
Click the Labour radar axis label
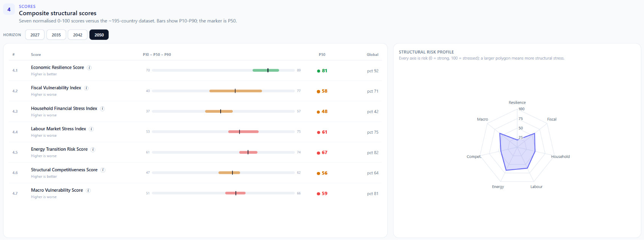click(536, 187)
